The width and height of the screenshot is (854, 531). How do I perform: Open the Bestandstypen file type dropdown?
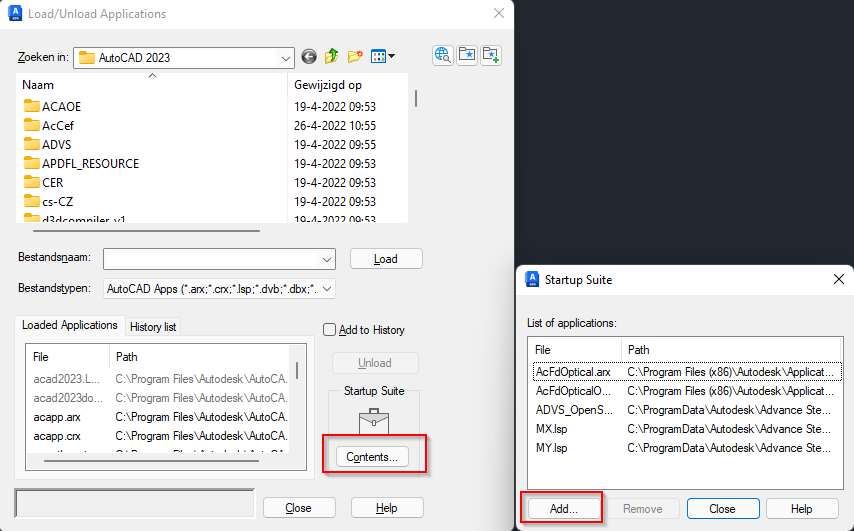tap(327, 289)
